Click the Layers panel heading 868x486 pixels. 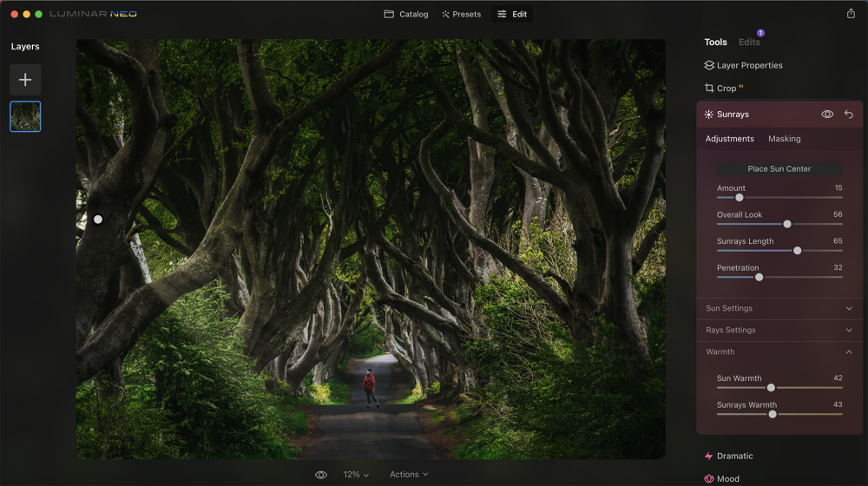coord(25,47)
